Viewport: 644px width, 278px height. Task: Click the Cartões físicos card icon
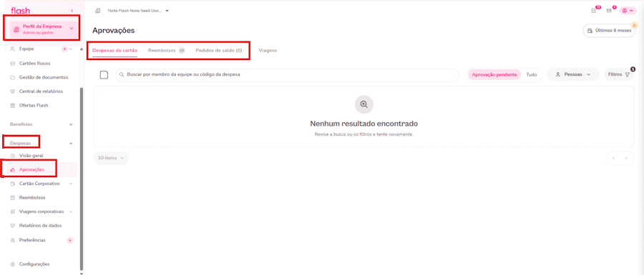tap(12, 64)
